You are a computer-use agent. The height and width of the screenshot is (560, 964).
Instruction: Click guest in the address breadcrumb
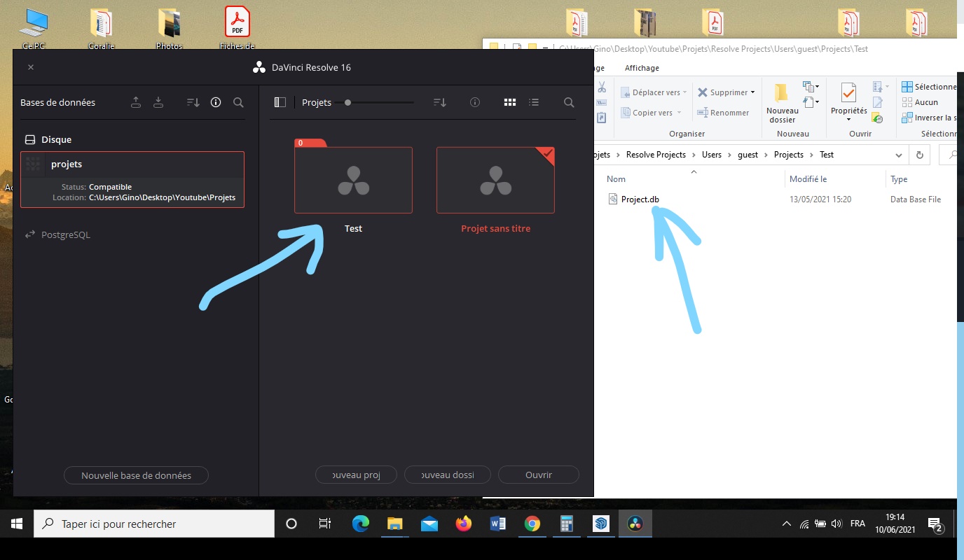[x=748, y=155]
